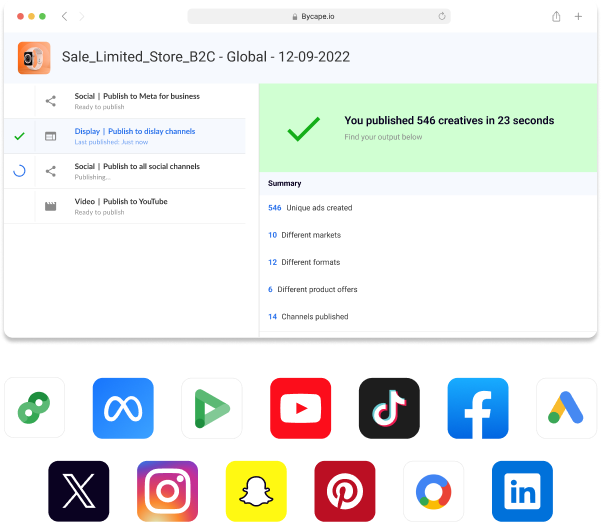Click the clapperboard icon in YouTube row
This screenshot has height=522, width=601.
pos(51,206)
